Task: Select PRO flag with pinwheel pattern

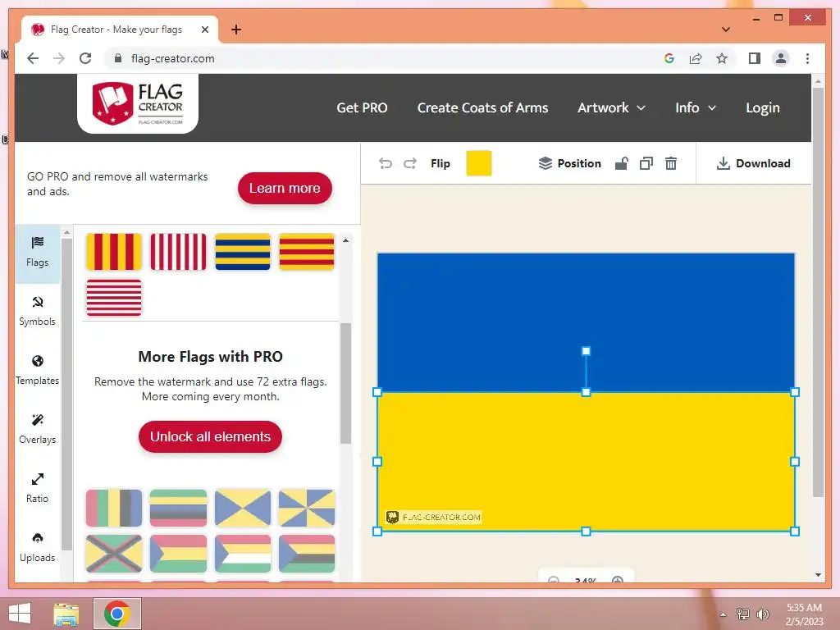Action: click(307, 508)
